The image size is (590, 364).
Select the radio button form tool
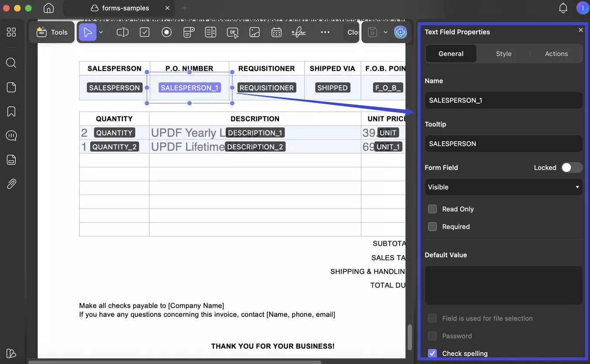166,32
